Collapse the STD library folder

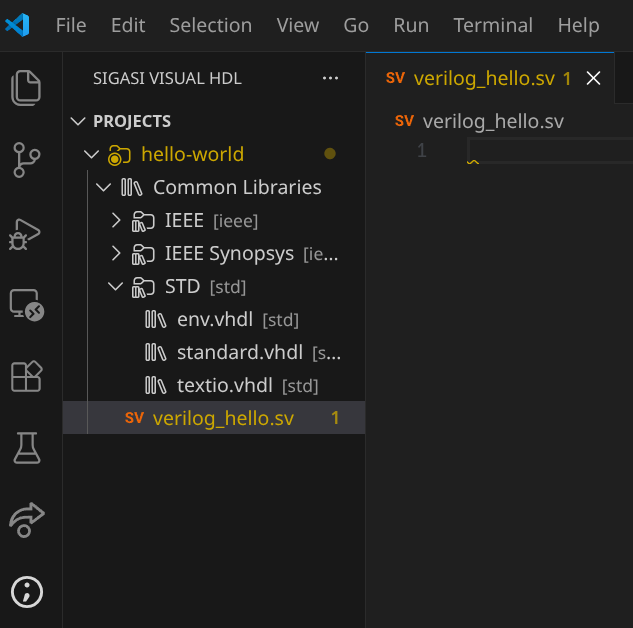pyautogui.click(x=116, y=287)
